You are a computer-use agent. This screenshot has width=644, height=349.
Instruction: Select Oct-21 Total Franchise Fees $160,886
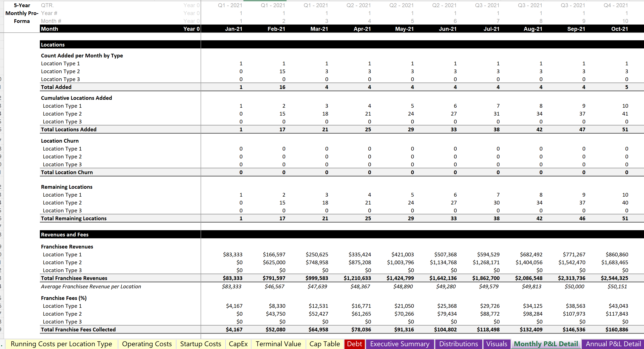coord(617,330)
